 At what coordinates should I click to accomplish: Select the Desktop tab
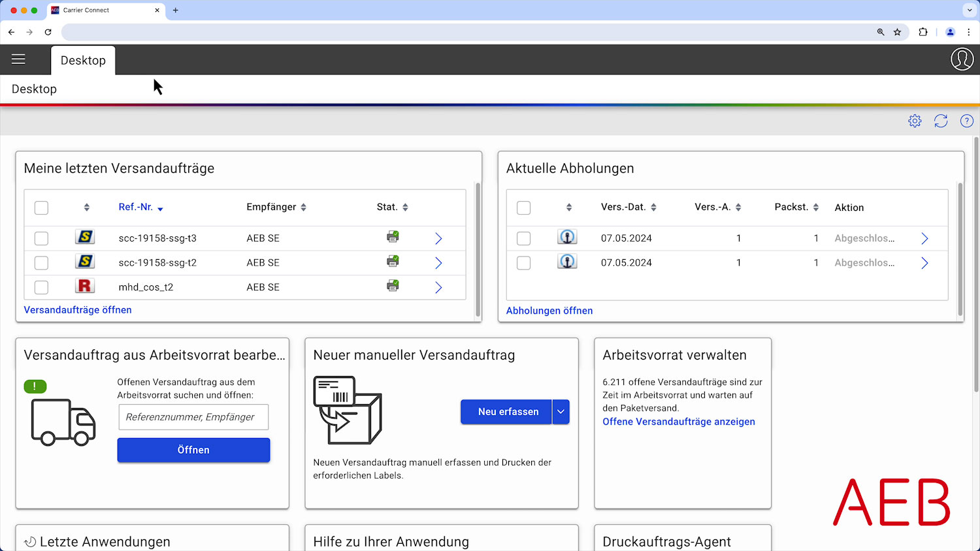[x=83, y=60]
